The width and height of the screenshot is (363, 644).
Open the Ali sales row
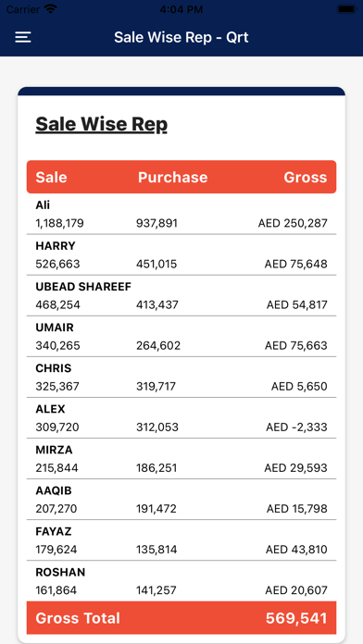pyautogui.click(x=181, y=214)
